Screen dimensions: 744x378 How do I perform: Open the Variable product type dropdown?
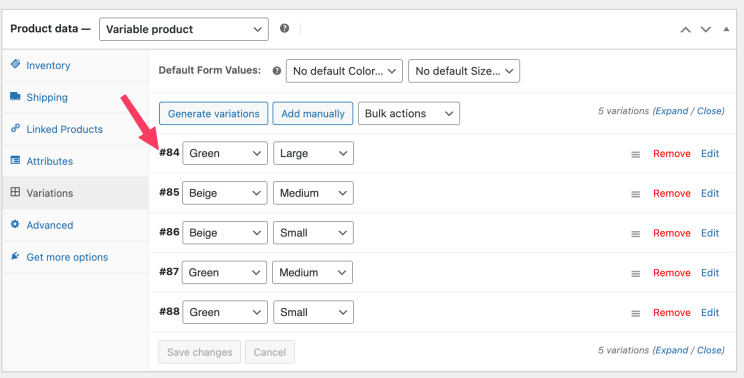[184, 29]
